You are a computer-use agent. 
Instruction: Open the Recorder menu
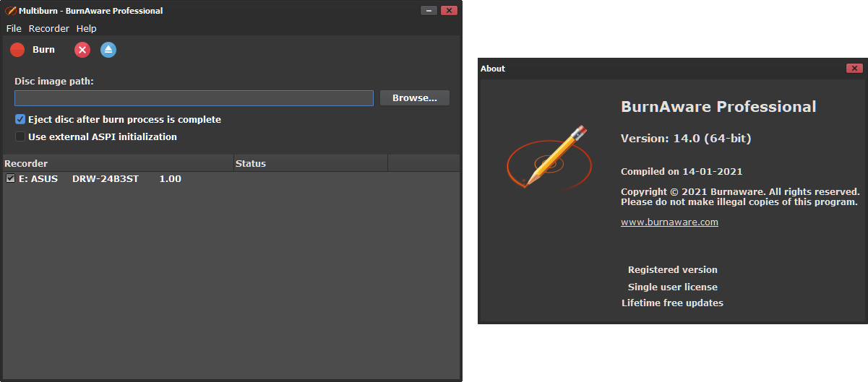point(49,29)
